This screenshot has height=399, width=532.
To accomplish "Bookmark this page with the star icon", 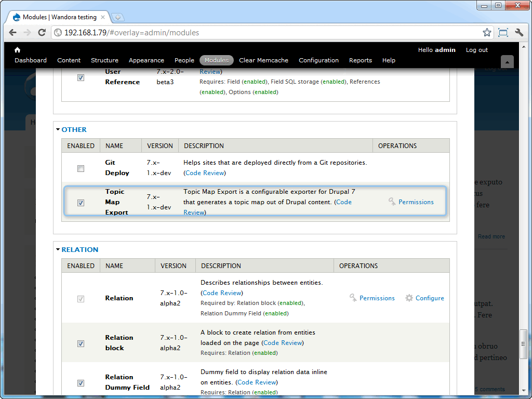I will (x=487, y=32).
